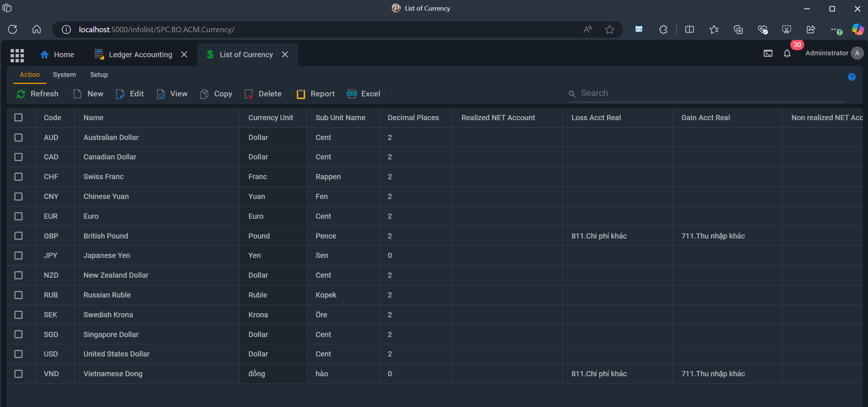
Task: Open the app launcher grid icon
Action: pyautogui.click(x=17, y=55)
